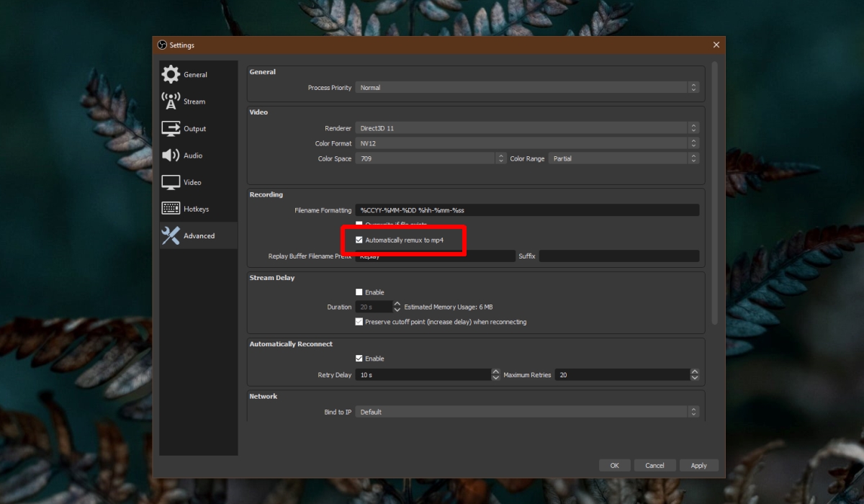Open the Bind to IP dropdown

(x=527, y=412)
